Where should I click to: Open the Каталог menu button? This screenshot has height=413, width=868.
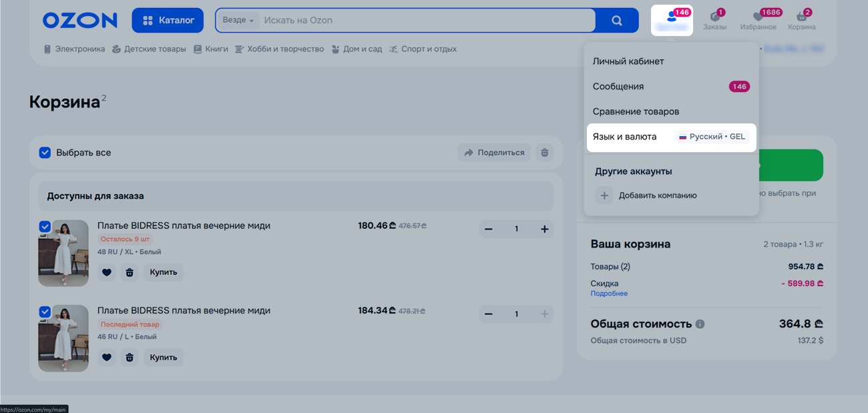pos(168,20)
